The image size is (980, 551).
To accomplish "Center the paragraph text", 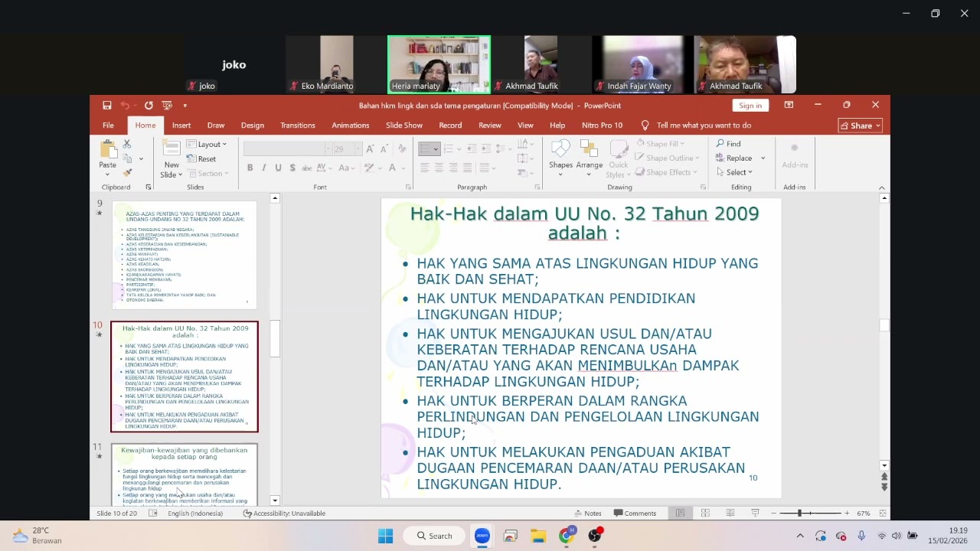I will [439, 168].
